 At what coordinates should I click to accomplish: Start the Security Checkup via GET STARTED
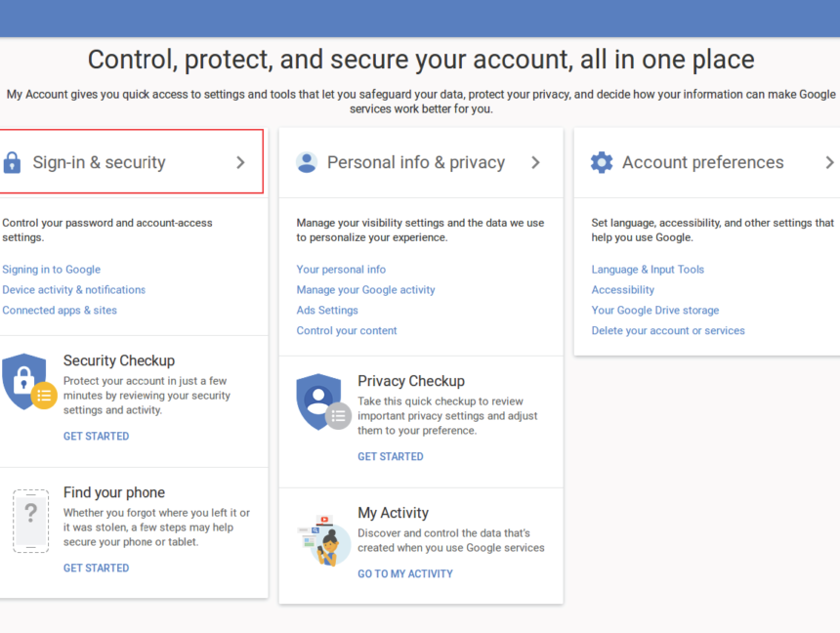tap(96, 436)
